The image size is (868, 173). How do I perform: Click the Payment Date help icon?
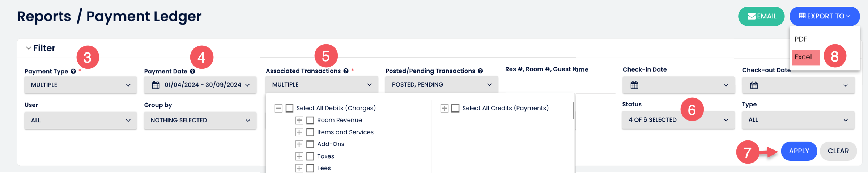(x=192, y=71)
